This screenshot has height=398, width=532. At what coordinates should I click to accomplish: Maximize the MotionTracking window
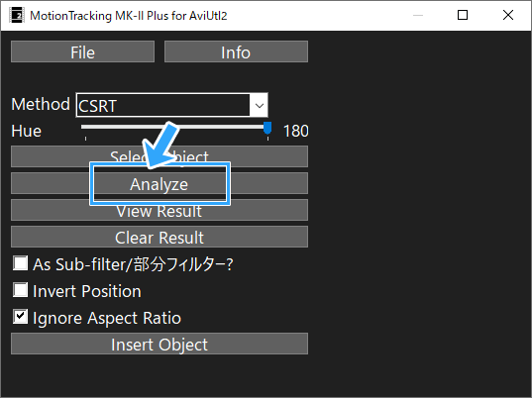(x=463, y=15)
